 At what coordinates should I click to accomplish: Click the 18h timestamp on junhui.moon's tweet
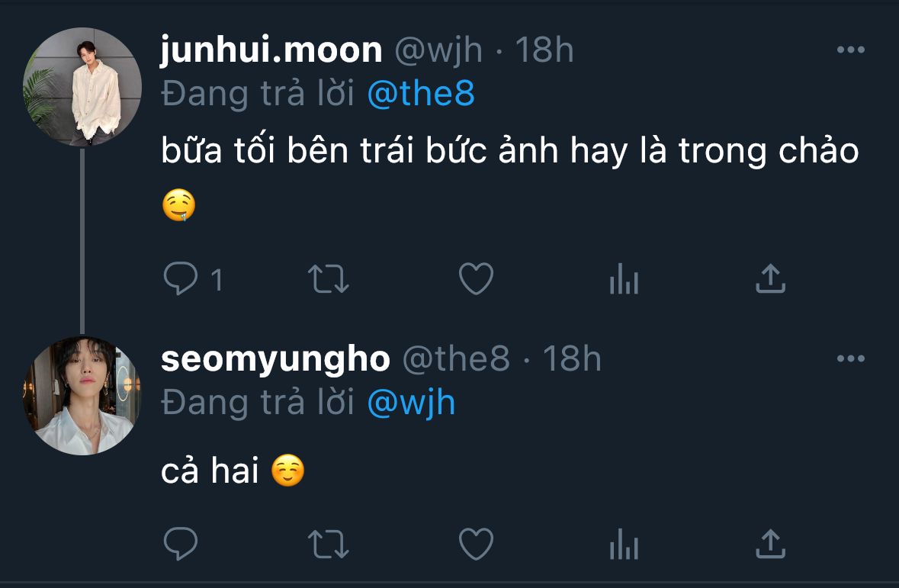(x=544, y=50)
